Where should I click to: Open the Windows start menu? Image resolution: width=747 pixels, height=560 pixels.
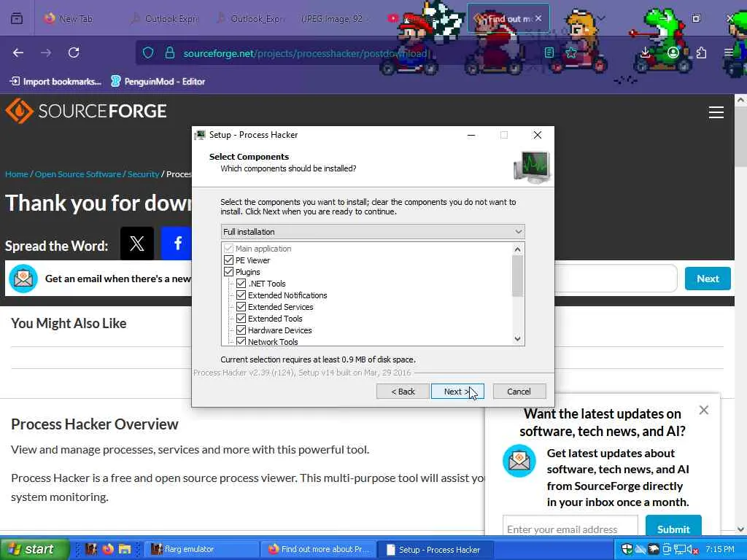pos(34,549)
